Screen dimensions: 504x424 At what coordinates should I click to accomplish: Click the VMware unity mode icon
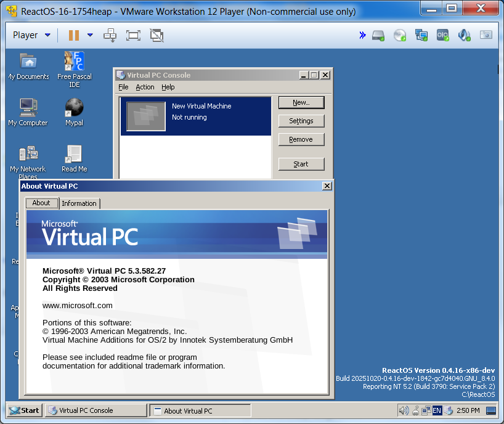click(156, 35)
